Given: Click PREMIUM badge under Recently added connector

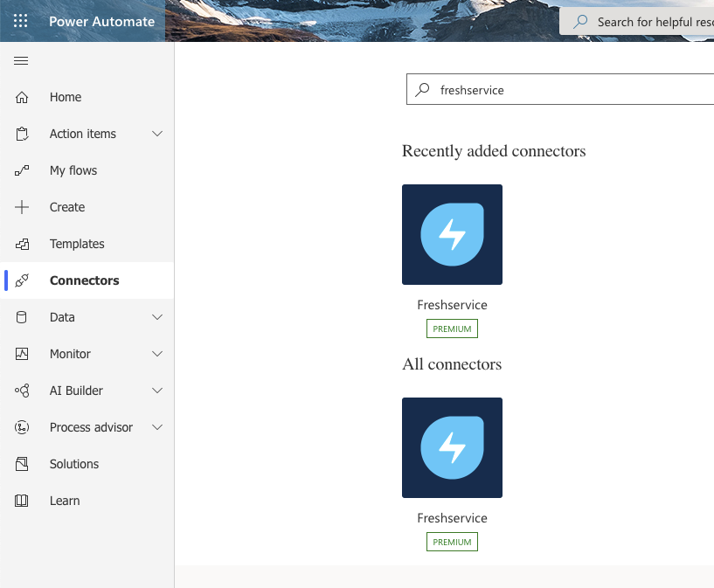Looking at the screenshot, I should (452, 329).
